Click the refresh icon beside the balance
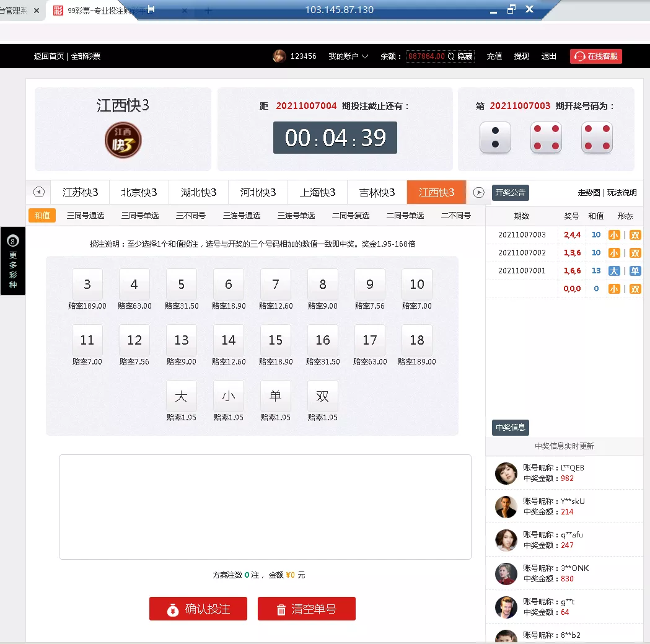This screenshot has width=650, height=644. (x=451, y=56)
